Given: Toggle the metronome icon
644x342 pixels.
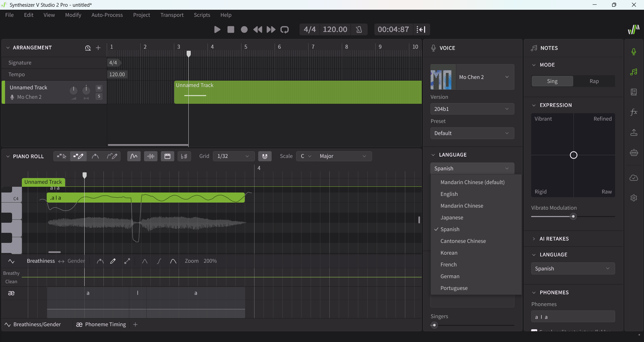Looking at the screenshot, I should (x=359, y=30).
